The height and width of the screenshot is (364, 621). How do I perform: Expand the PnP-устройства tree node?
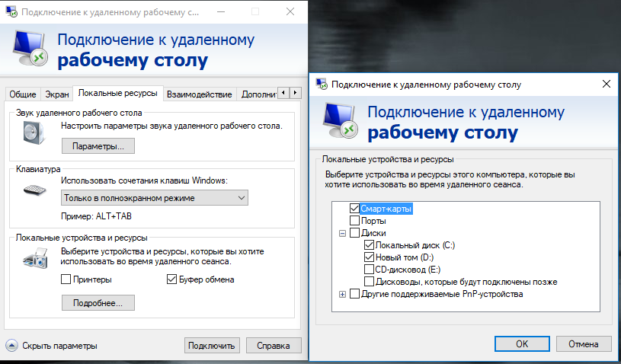(x=343, y=295)
